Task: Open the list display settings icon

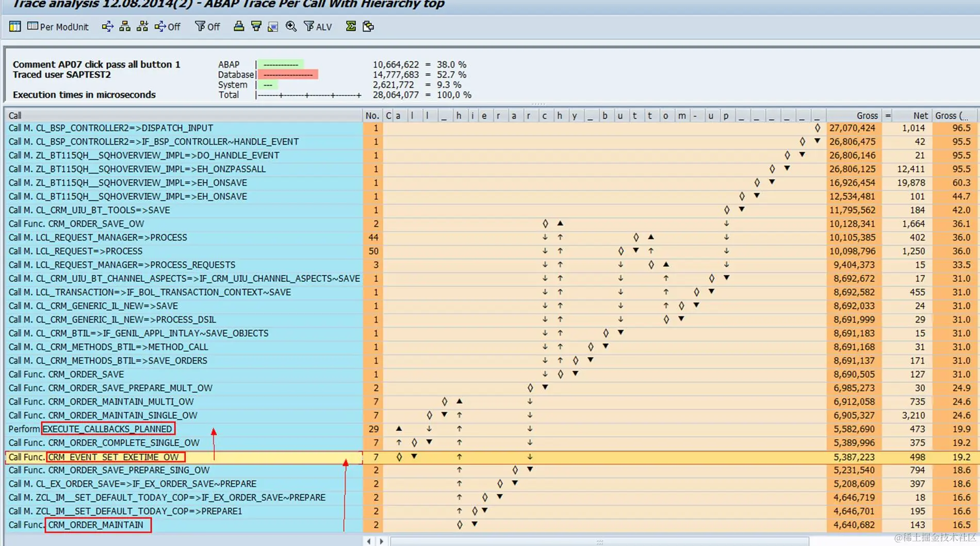Action: (272, 26)
